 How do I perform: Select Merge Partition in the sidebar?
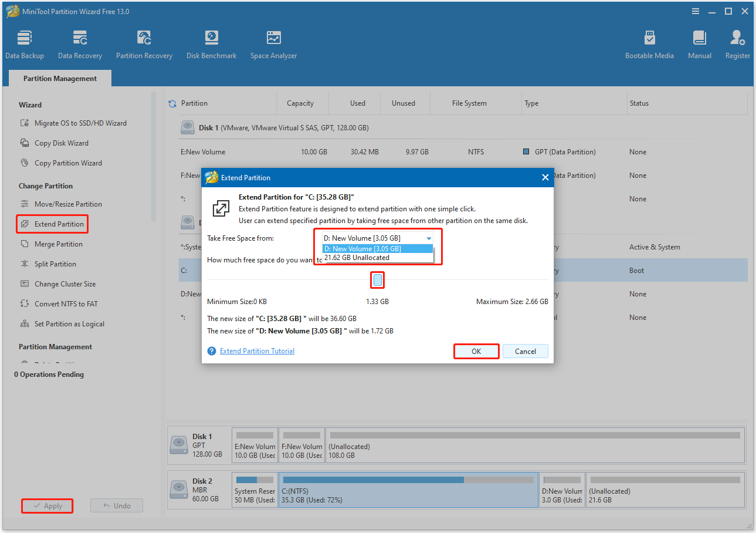(x=59, y=244)
